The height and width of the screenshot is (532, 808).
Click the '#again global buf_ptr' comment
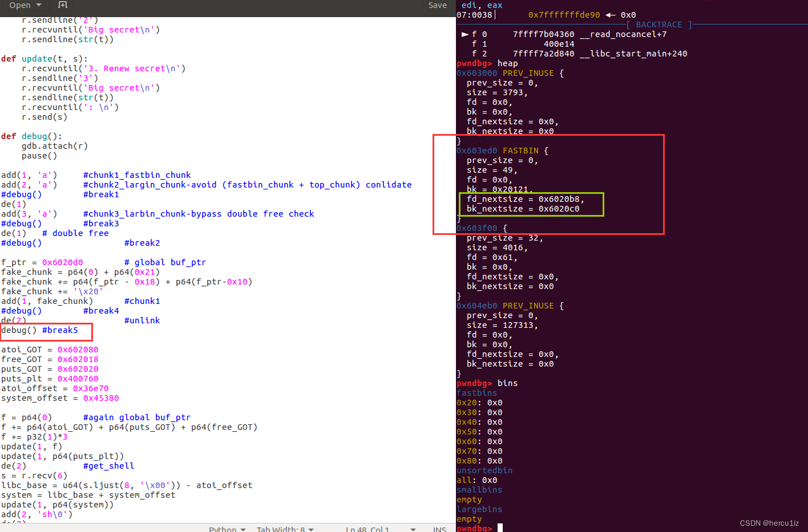(x=137, y=417)
